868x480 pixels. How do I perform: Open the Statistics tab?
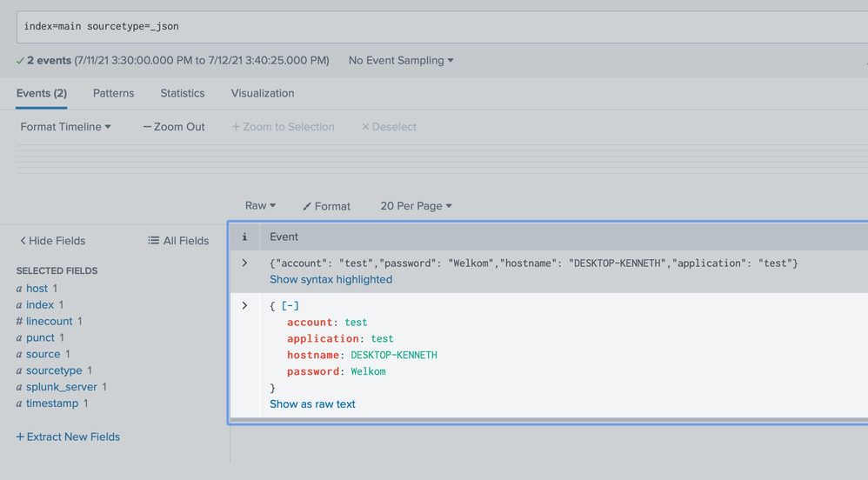pyautogui.click(x=183, y=93)
